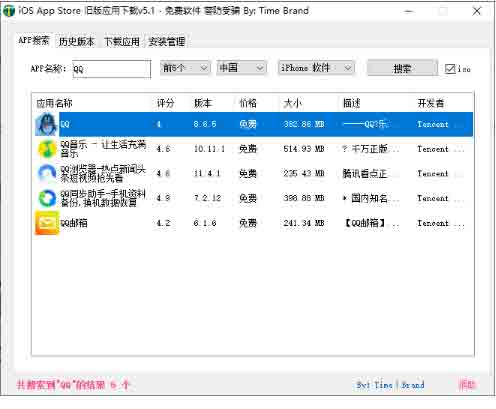Click the QQ Browser app icon
The height and width of the screenshot is (409, 496).
click(x=47, y=173)
